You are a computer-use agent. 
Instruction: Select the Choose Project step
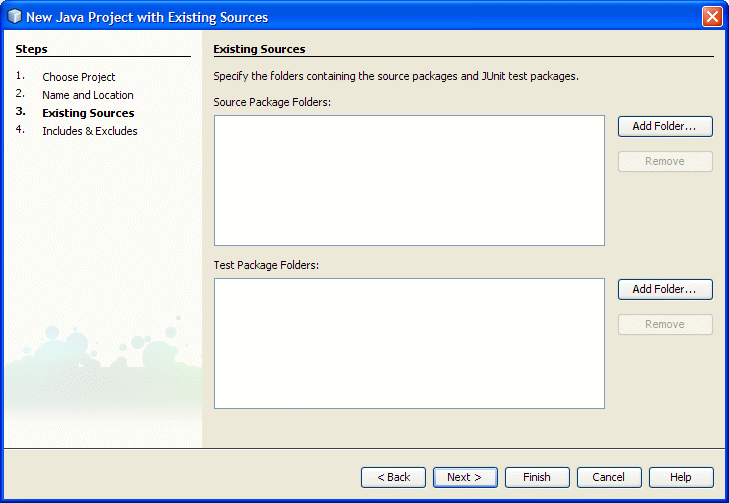79,77
